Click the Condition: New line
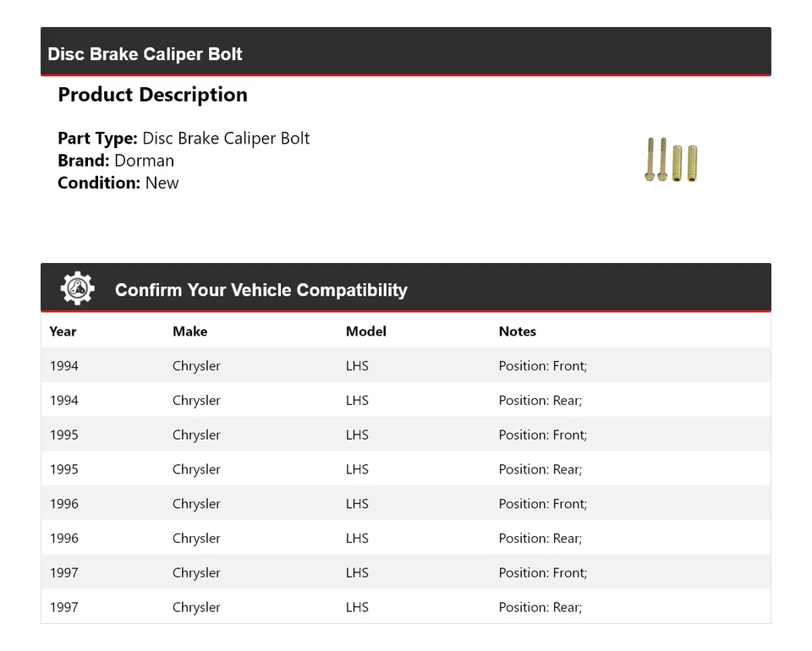Screen dimensions: 812x651 click(118, 183)
